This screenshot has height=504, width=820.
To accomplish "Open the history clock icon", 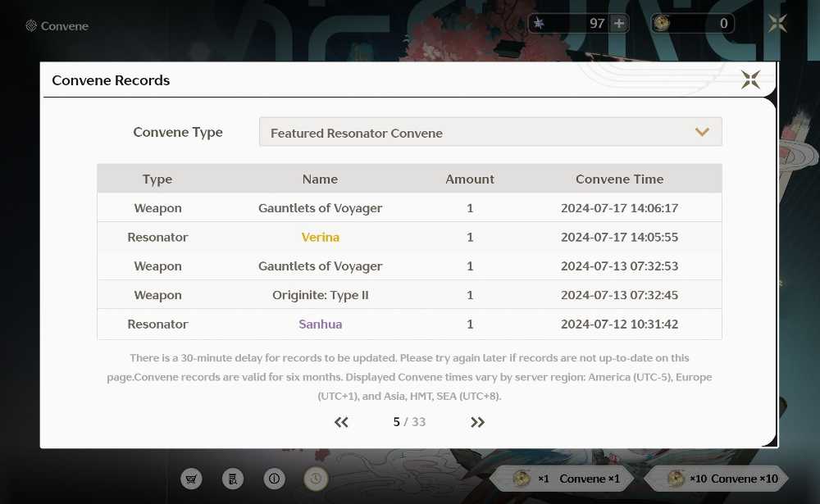I will click(x=316, y=479).
